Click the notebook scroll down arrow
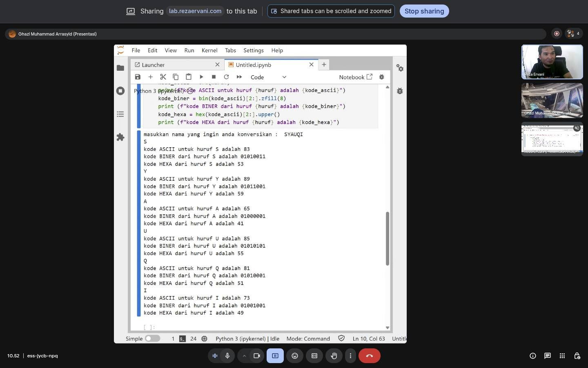The image size is (588, 368). [x=387, y=328]
